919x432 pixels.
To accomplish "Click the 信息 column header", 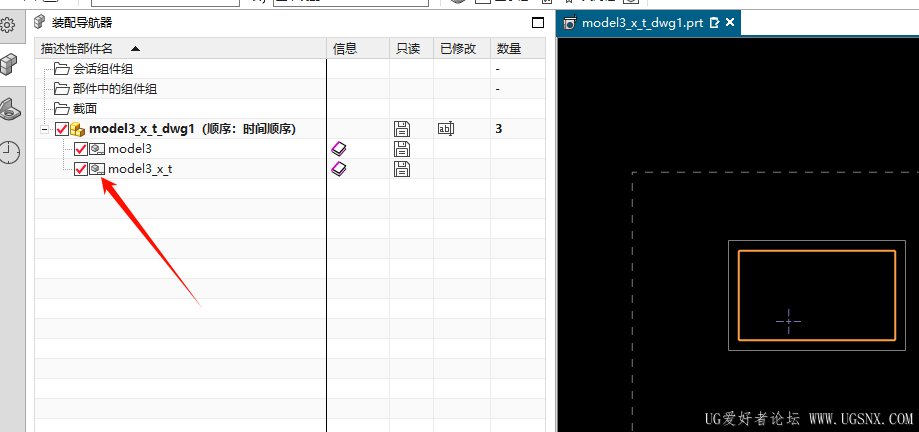I will point(358,49).
